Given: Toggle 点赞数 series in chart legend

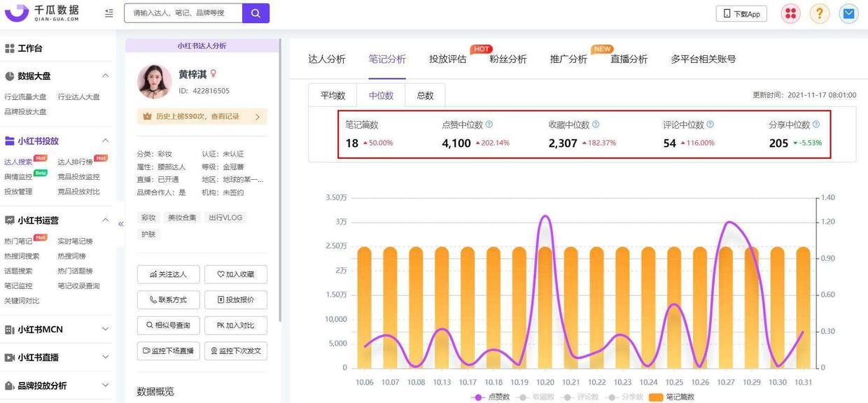Looking at the screenshot, I should pos(491,397).
